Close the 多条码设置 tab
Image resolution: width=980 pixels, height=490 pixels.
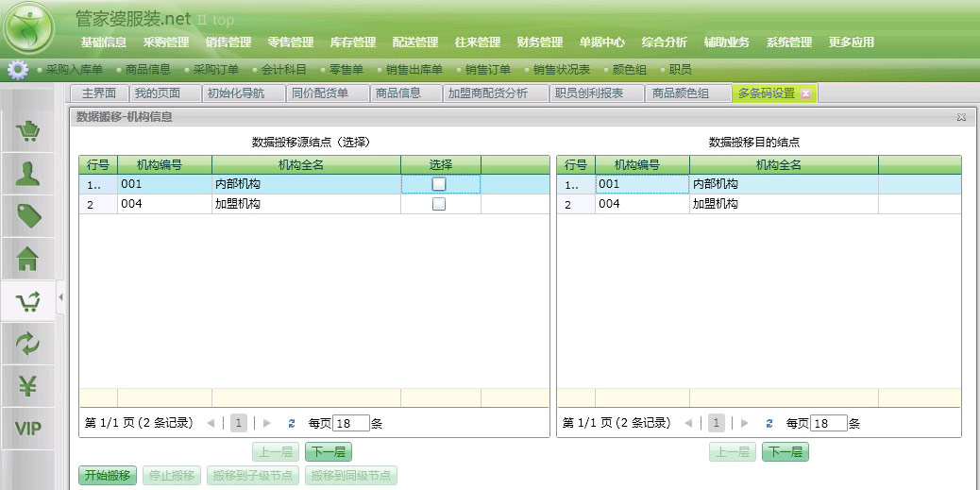[805, 93]
